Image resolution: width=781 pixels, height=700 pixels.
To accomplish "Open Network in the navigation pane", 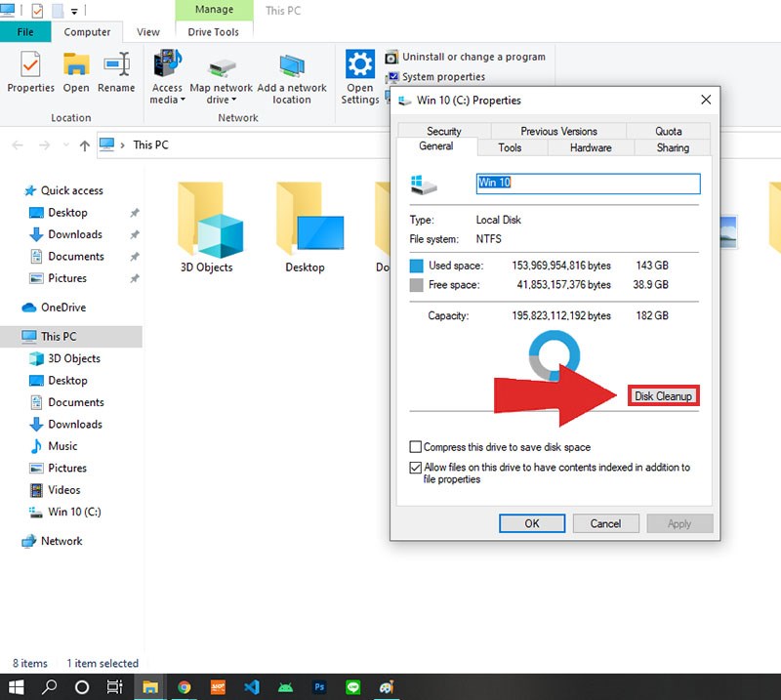I will (x=52, y=541).
